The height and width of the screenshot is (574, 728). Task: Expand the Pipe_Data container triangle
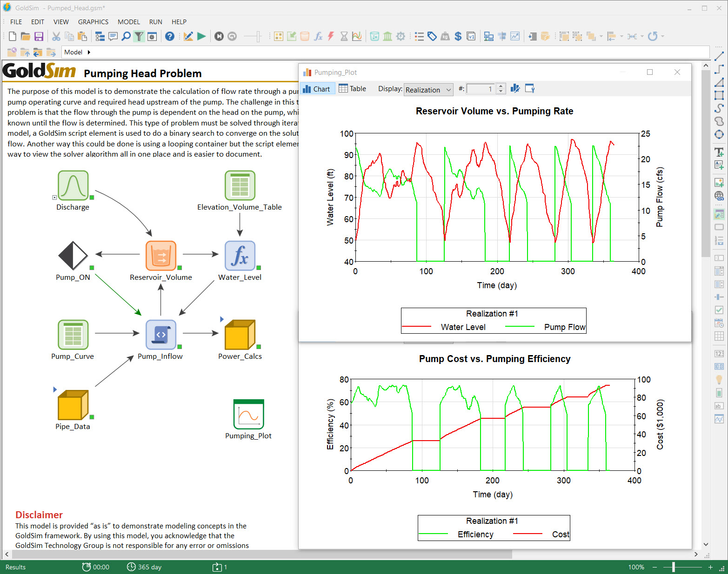point(55,389)
